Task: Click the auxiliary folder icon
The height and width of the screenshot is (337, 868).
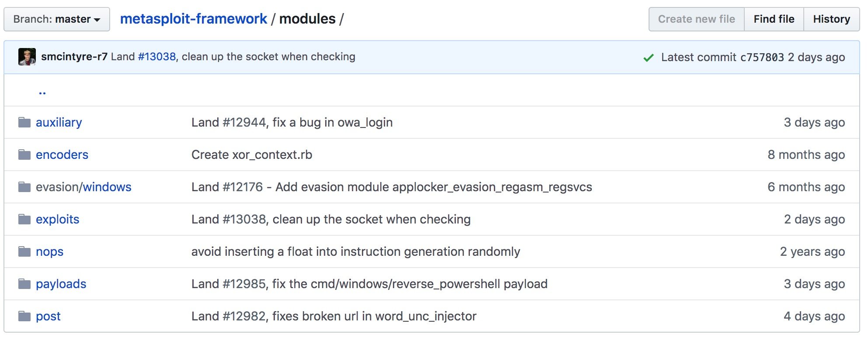Action: click(x=24, y=122)
